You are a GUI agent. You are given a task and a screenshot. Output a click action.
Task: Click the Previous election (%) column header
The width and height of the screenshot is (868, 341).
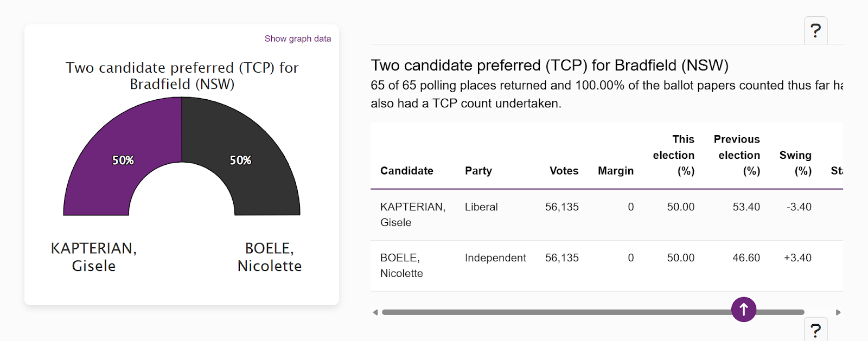pyautogui.click(x=737, y=155)
